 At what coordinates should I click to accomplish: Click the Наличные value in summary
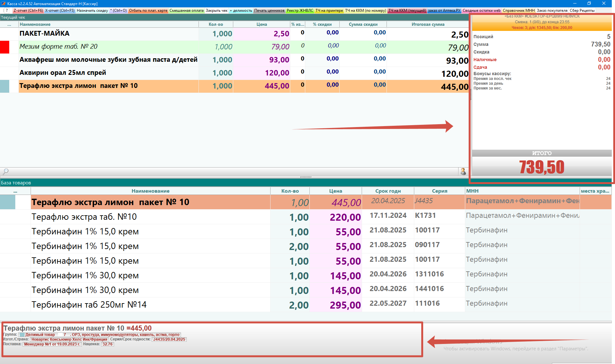(x=604, y=60)
